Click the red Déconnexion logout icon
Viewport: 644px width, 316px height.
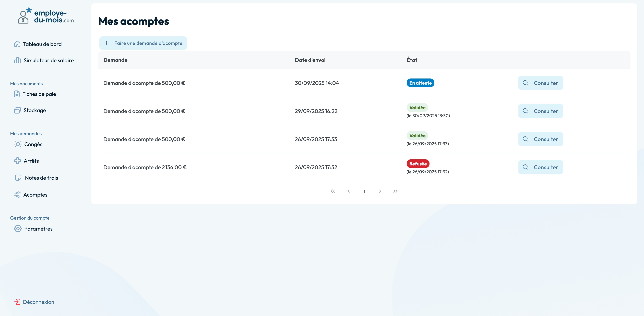pos(17,302)
